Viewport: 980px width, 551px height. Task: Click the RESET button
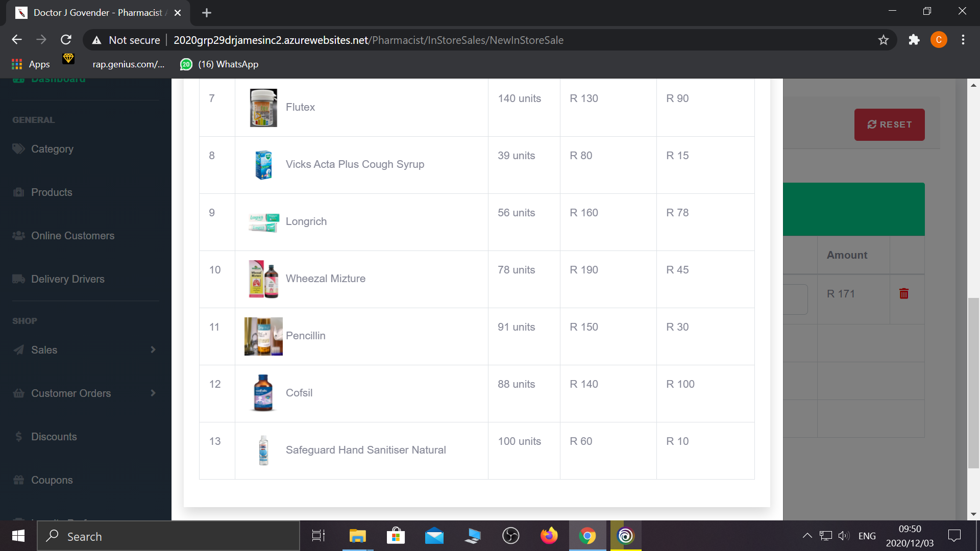coord(889,124)
